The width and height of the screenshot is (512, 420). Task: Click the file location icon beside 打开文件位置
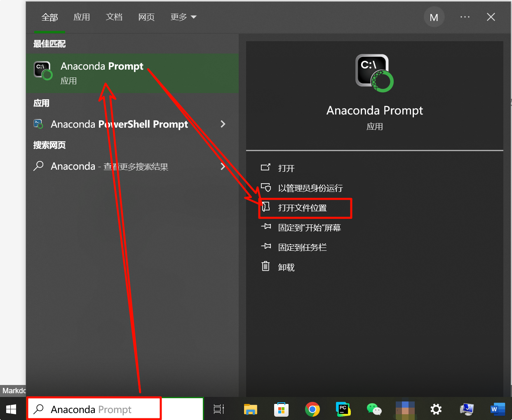tap(266, 207)
